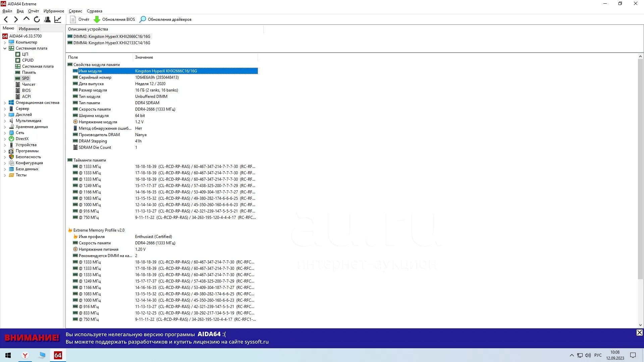
Task: Show hidden tray icons chevron
Action: point(572,355)
